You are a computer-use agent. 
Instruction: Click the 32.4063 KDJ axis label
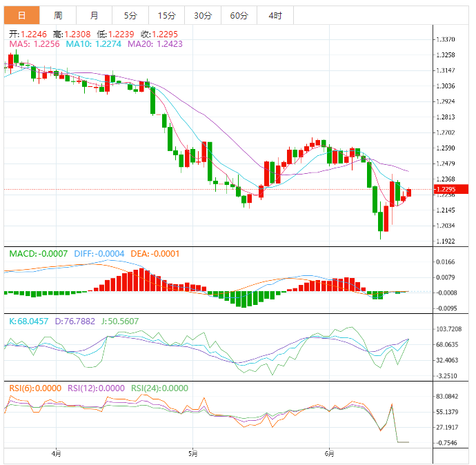[x=447, y=360]
